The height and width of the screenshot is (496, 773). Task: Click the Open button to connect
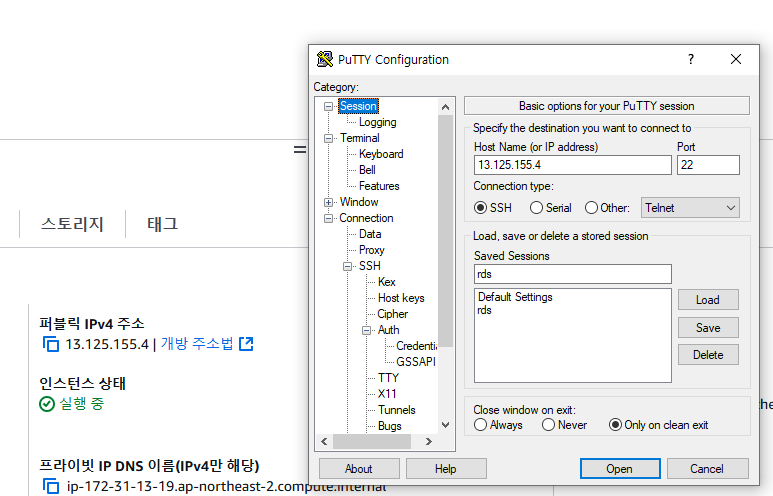(620, 468)
